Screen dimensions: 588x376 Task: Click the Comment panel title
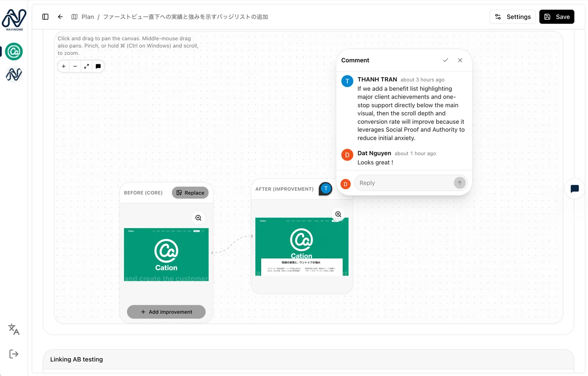tap(355, 60)
